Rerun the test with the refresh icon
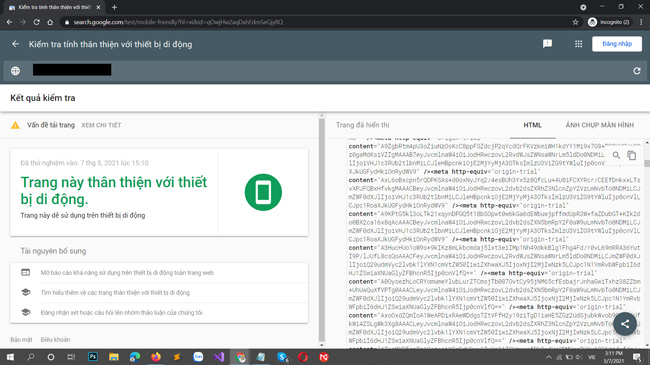650x365 pixels. click(637, 71)
